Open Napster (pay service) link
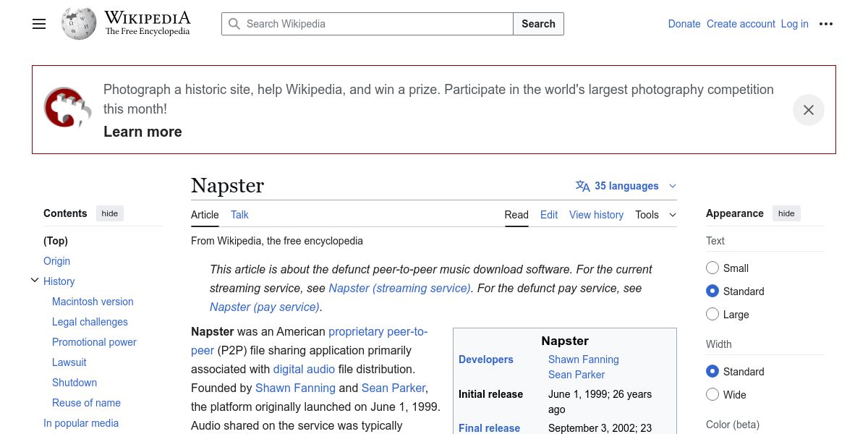This screenshot has height=434, width=868. click(x=264, y=307)
